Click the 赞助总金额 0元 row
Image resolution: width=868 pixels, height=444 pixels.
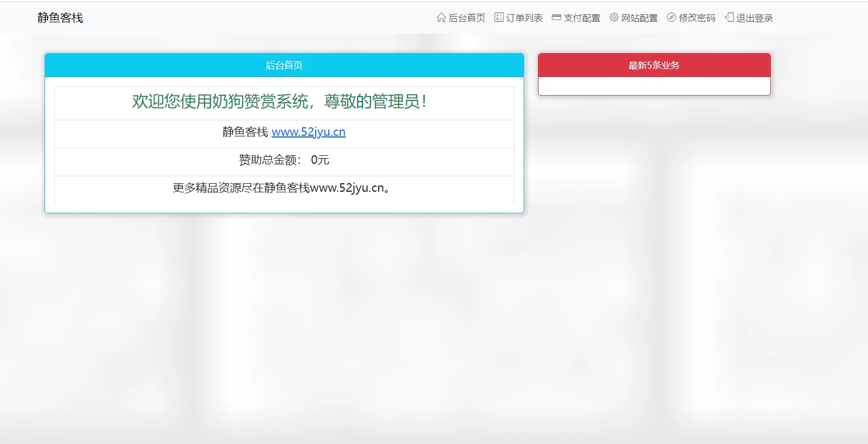click(284, 160)
